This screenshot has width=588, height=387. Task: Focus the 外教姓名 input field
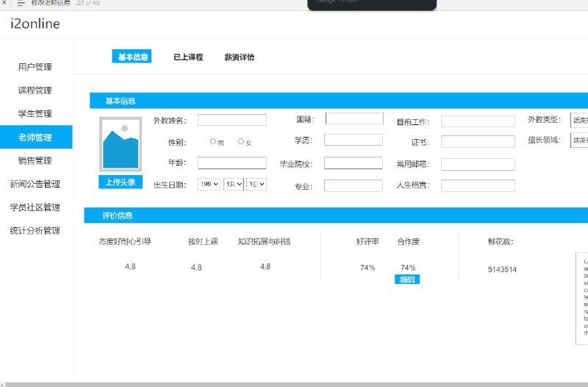pos(232,120)
